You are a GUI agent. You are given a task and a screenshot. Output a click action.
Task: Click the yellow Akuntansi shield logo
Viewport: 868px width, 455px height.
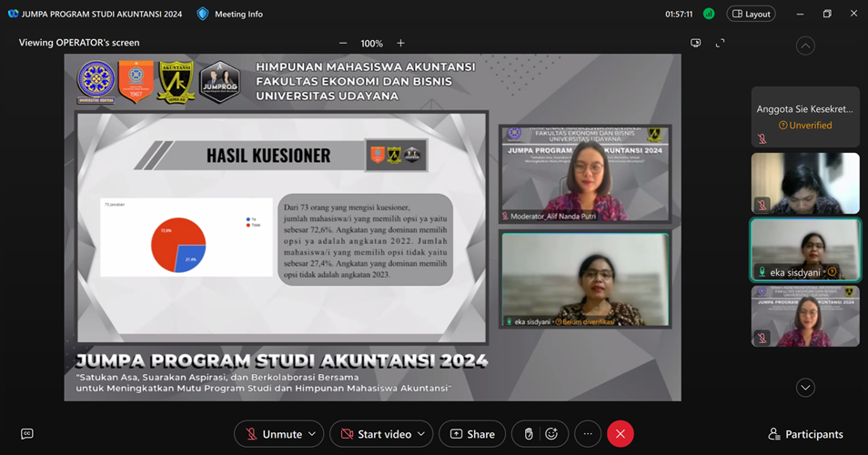pyautogui.click(x=176, y=82)
